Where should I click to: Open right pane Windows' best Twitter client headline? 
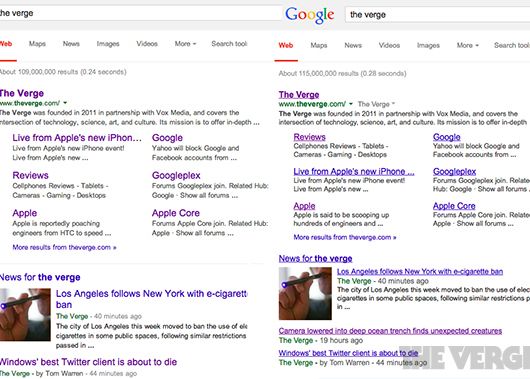point(348,353)
